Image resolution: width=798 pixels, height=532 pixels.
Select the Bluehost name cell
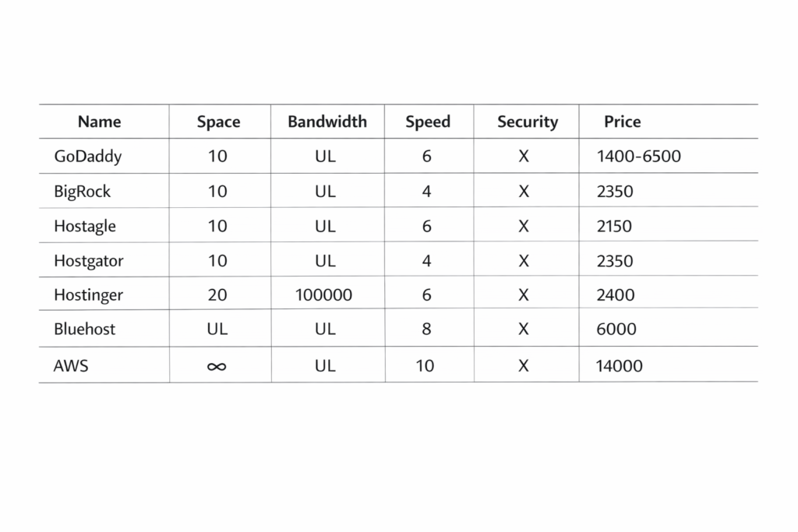84,329
